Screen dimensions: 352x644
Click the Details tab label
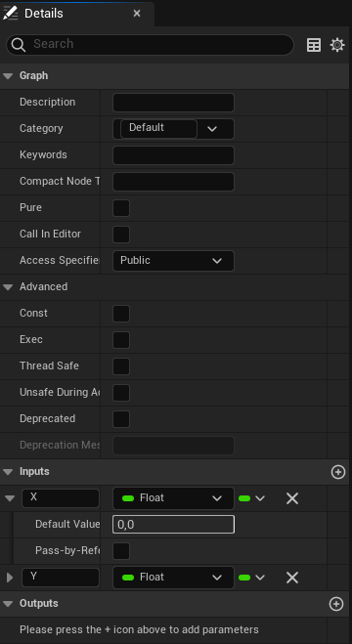tap(44, 14)
